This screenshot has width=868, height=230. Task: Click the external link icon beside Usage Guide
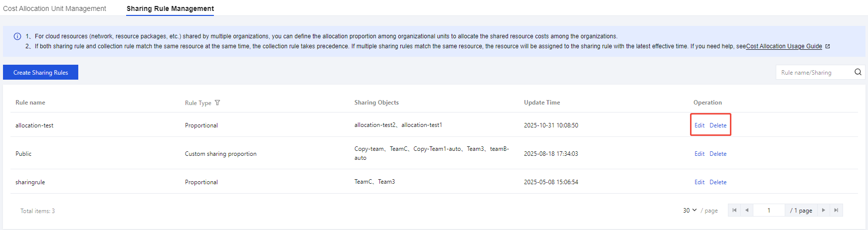coord(828,46)
